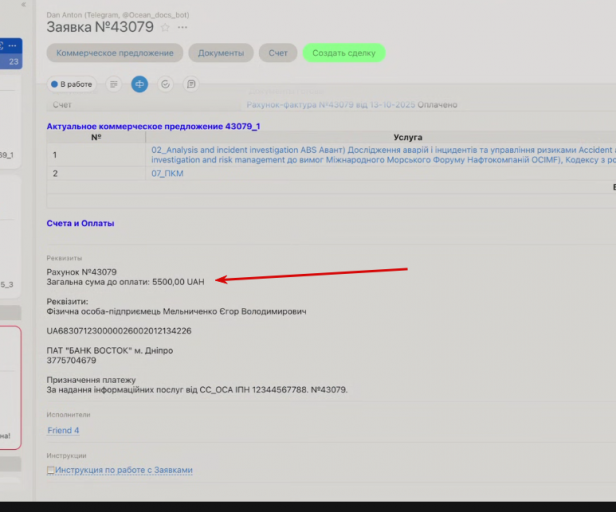Open Инструкция по работе с Заявками link
The image size is (616, 512).
(x=124, y=470)
